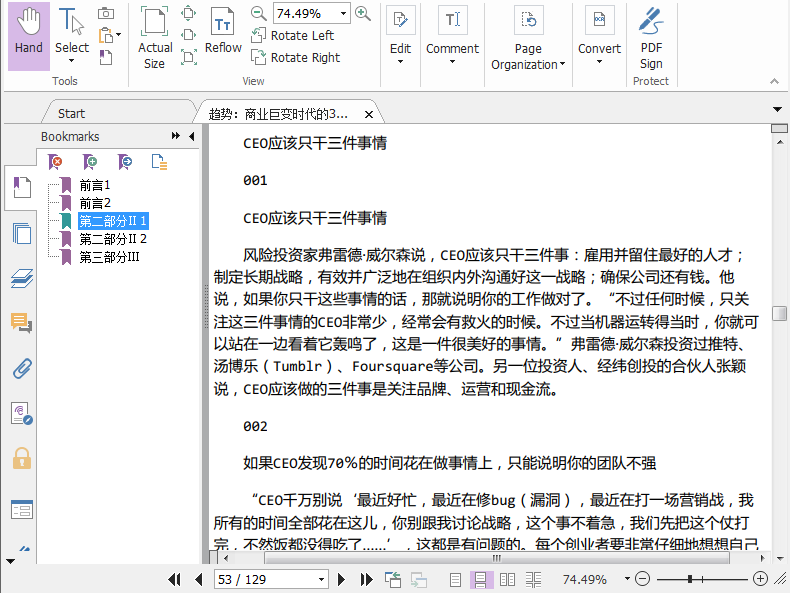Open the Page Organization dropdown

point(528,38)
